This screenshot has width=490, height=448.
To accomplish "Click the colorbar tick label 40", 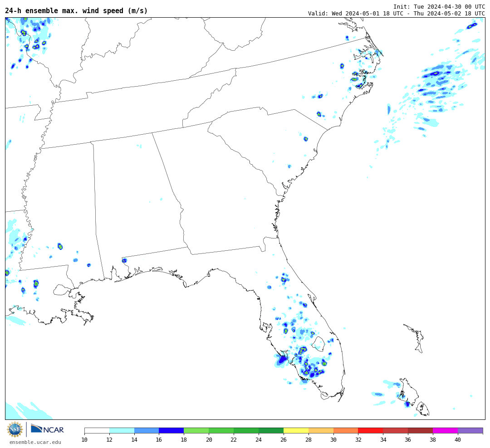I will (458, 440).
